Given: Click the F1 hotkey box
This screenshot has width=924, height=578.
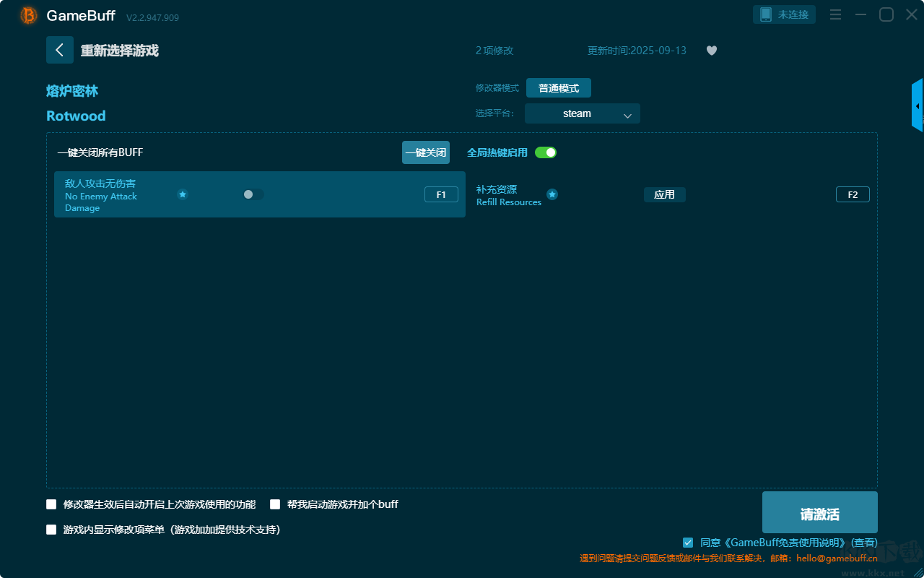Looking at the screenshot, I should [441, 194].
